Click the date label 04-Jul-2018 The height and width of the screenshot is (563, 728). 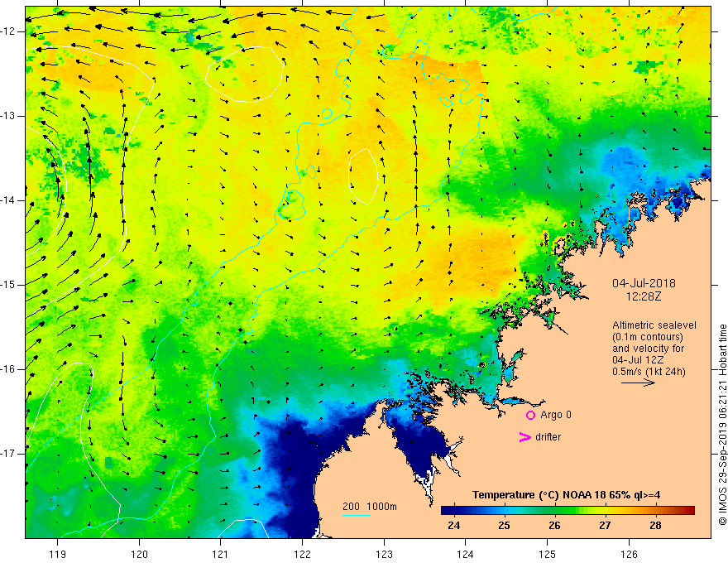click(644, 283)
